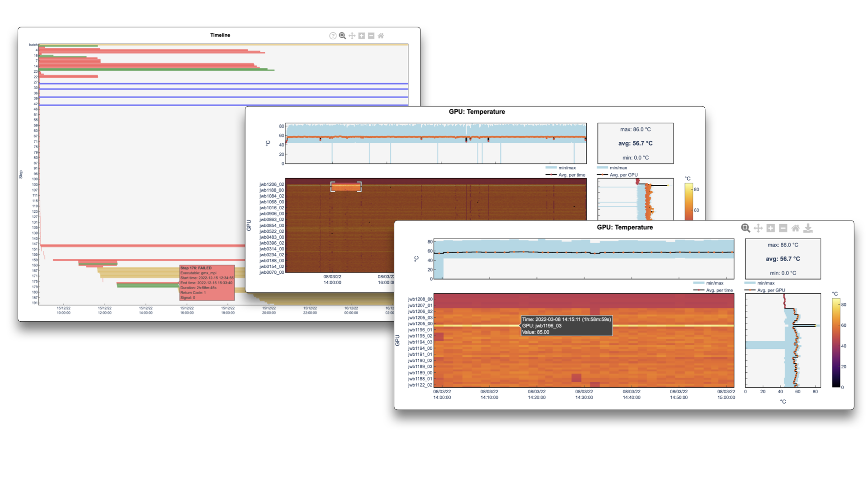Viewport: 868px width, 488px height.
Task: Click white selection box on middle heatmap
Action: pos(346,187)
